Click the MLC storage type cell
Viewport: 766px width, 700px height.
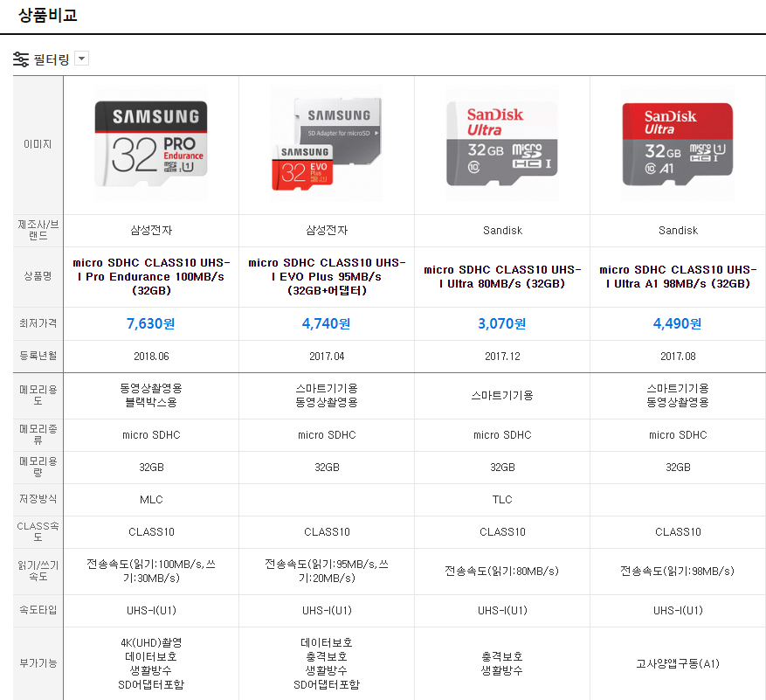tap(151, 500)
